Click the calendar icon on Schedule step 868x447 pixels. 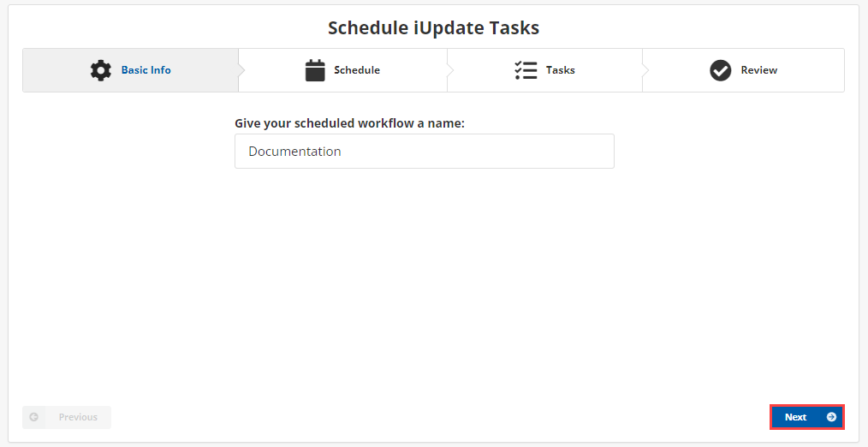315,70
